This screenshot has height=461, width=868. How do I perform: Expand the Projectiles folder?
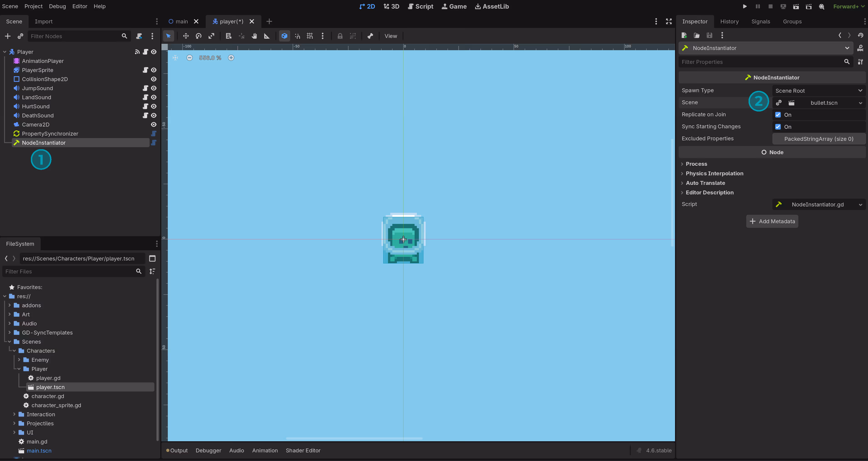(14, 424)
